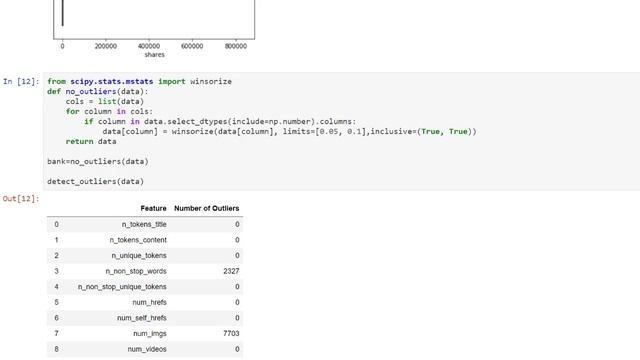The width and height of the screenshot is (640, 360).
Task: Click the 'def no_outliers(data):' line
Action: coord(98,91)
